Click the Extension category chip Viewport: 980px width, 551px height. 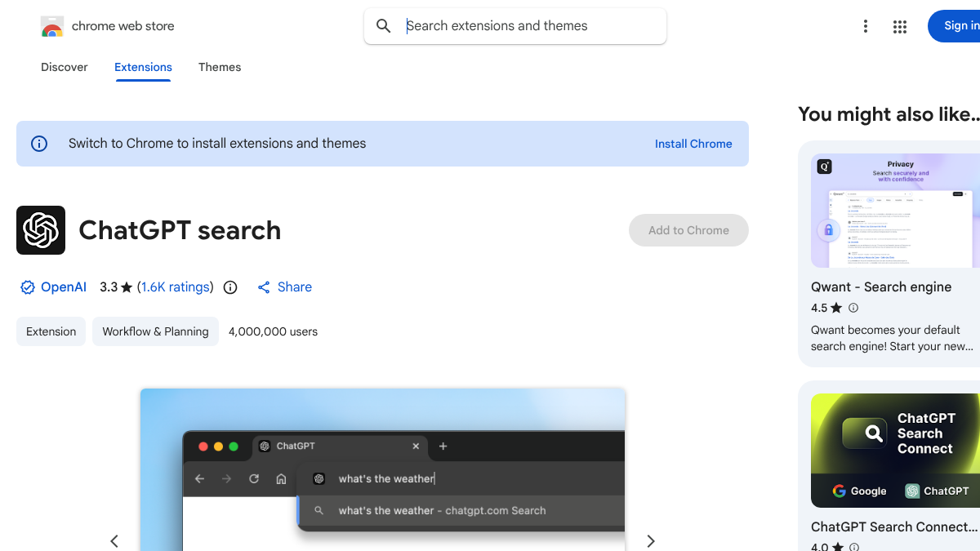[x=51, y=331]
